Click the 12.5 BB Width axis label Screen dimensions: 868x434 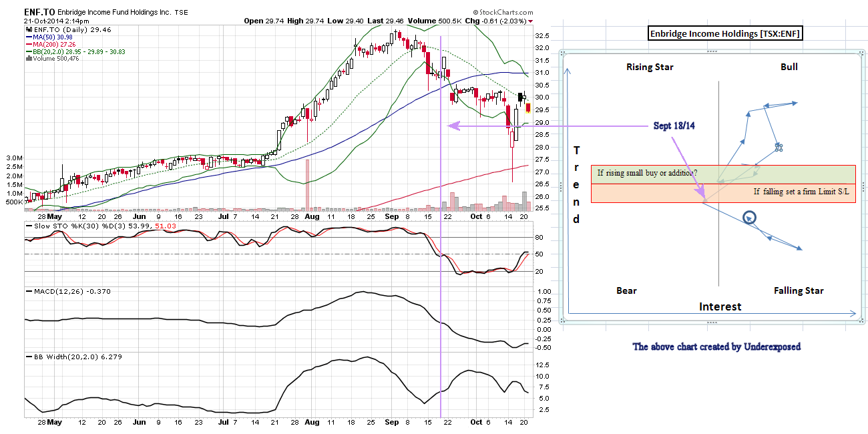coord(542,365)
